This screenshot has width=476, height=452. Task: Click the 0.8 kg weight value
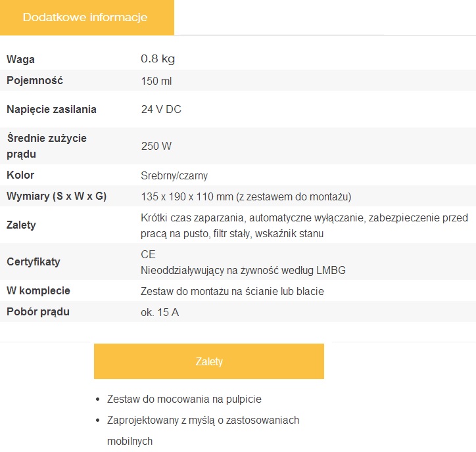click(x=158, y=59)
